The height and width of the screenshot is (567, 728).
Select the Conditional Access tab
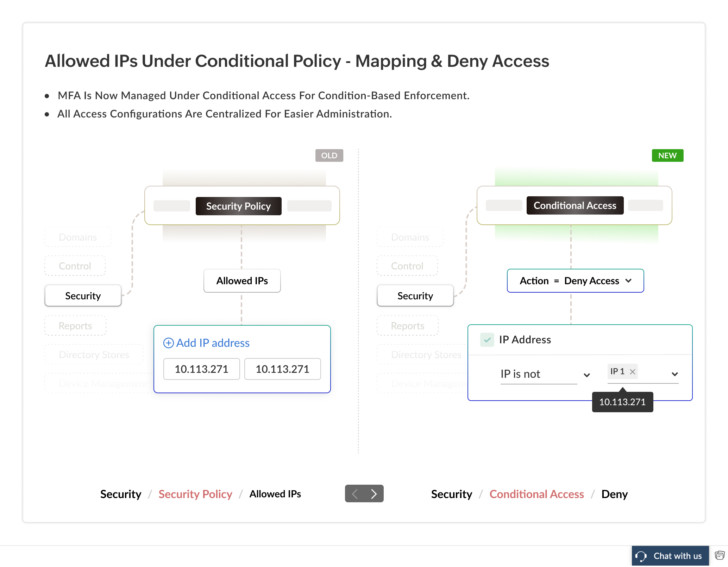click(575, 205)
